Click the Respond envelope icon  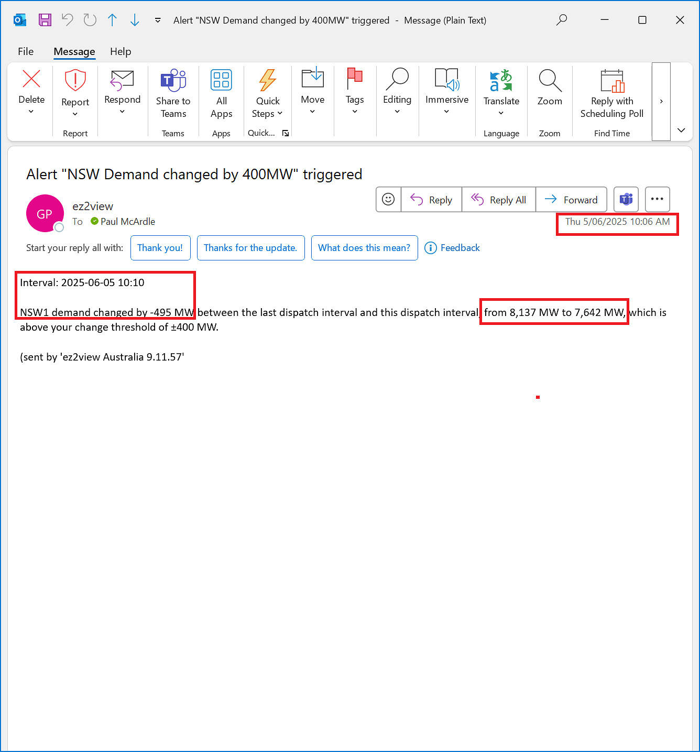(x=122, y=80)
